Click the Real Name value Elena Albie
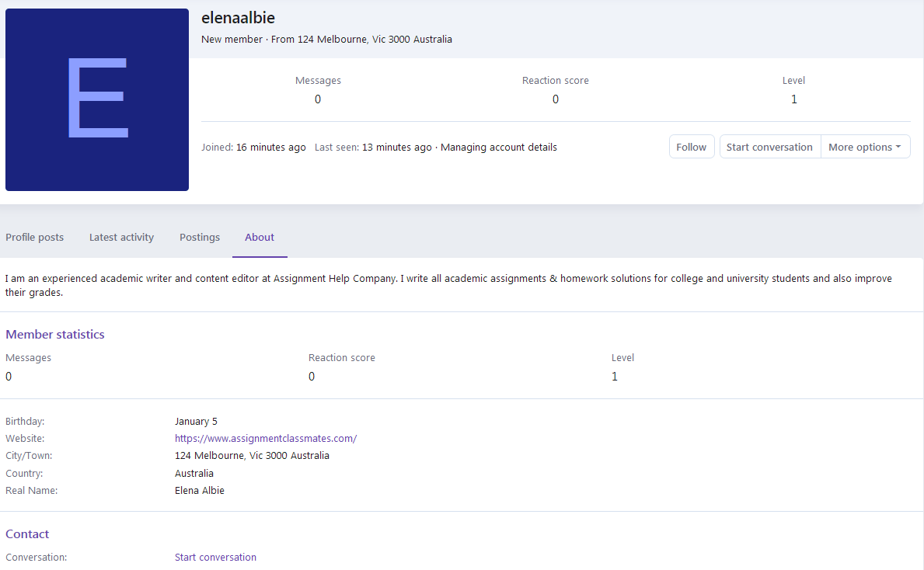 click(x=199, y=491)
